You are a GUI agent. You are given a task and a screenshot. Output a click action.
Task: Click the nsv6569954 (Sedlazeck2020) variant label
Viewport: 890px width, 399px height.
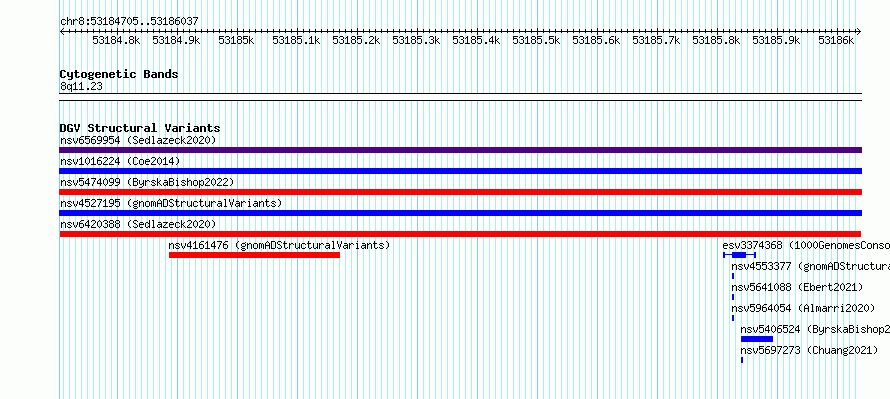[x=138, y=140]
